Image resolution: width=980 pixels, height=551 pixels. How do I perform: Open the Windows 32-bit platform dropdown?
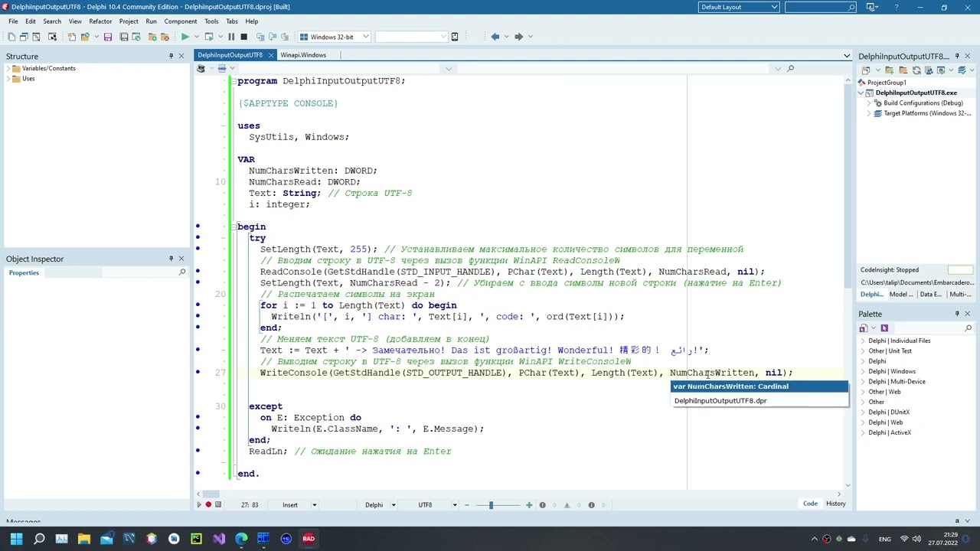pos(365,37)
